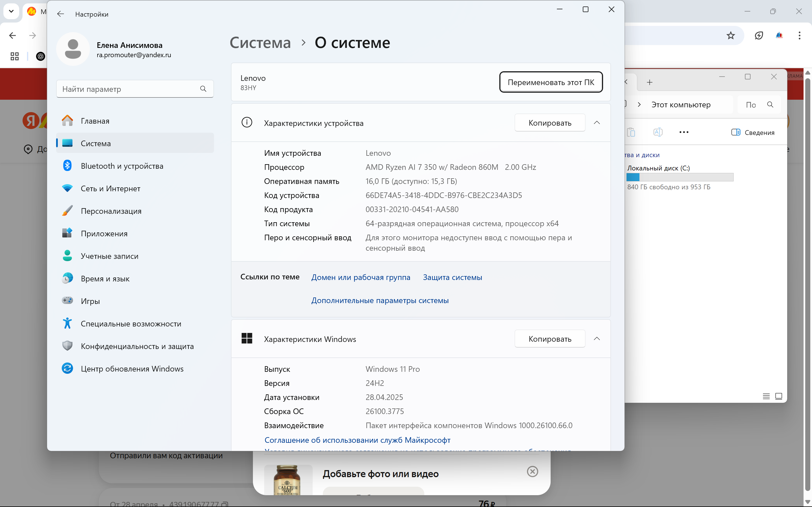
Task: Click the Локальный диск (C:) usage bar
Action: 679,177
